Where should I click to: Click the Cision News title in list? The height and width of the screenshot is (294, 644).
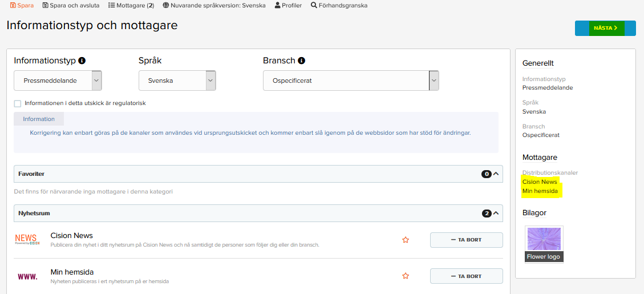pyautogui.click(x=71, y=236)
